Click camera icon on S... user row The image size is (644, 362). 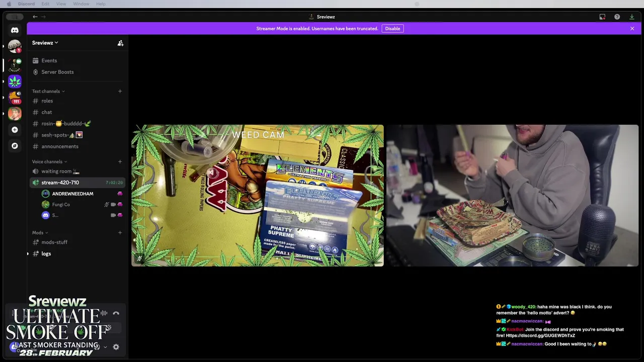[113, 215]
